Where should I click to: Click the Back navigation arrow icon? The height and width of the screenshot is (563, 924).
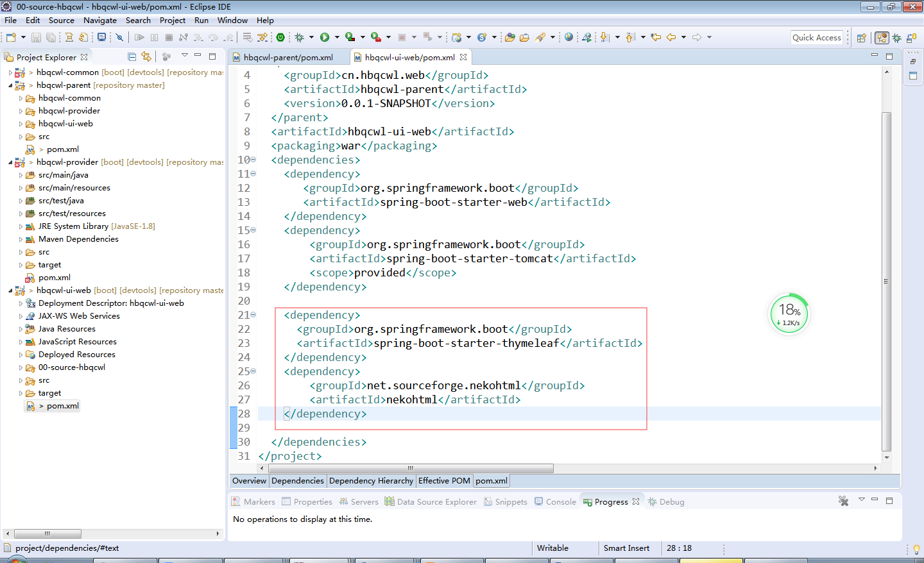671,37
